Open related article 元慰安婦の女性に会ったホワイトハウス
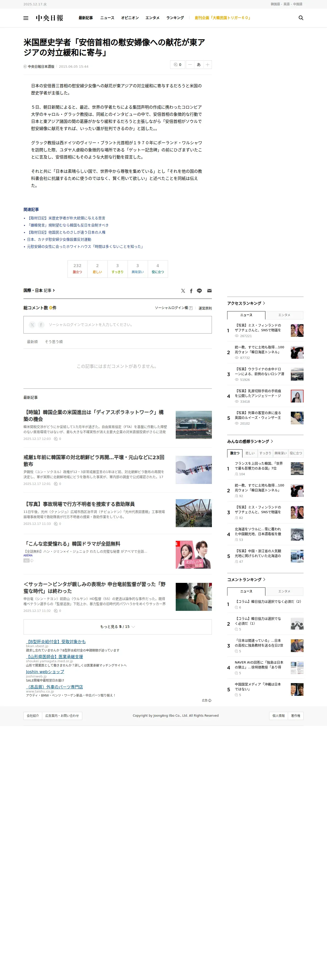Screen dimensions: 327x980 [85, 247]
